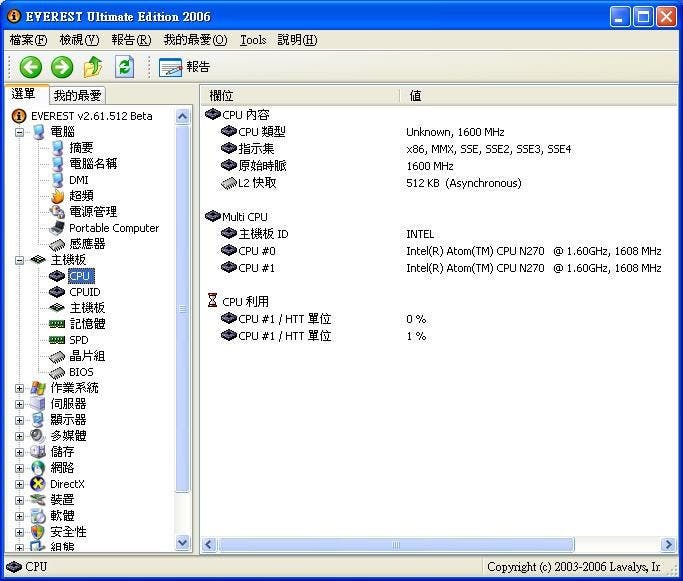This screenshot has width=683, height=581.
Task: Switch to the 選單 tab
Action: (24, 94)
